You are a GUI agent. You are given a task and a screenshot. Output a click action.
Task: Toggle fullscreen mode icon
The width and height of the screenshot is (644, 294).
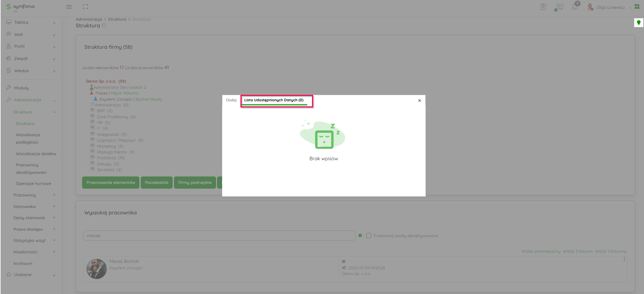click(85, 7)
